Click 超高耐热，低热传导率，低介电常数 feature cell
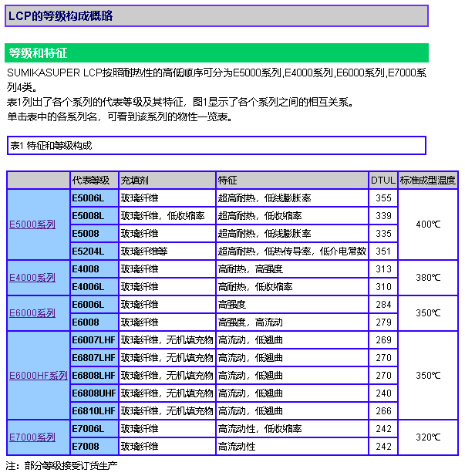This screenshot has height=476, width=465. pyautogui.click(x=292, y=252)
